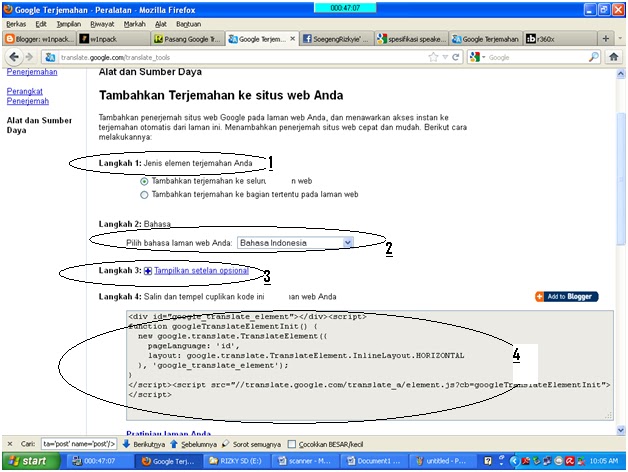The width and height of the screenshot is (628, 472).
Task: Go back with the browser back arrow
Action: pyautogui.click(x=14, y=57)
